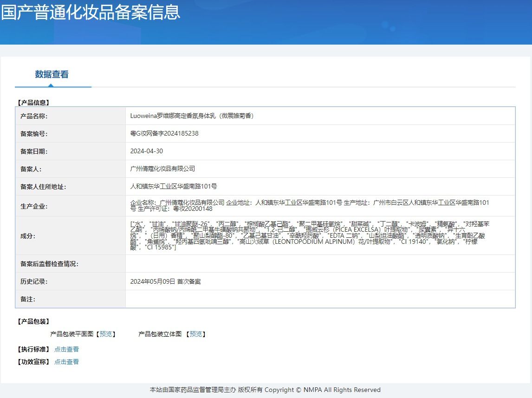Click 点击查看 next to 执行标准
Image resolution: width=532 pixels, height=398 pixels.
[x=66, y=349]
